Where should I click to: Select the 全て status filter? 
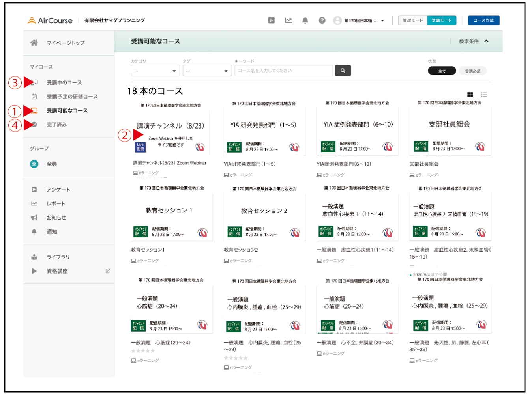pyautogui.click(x=442, y=71)
